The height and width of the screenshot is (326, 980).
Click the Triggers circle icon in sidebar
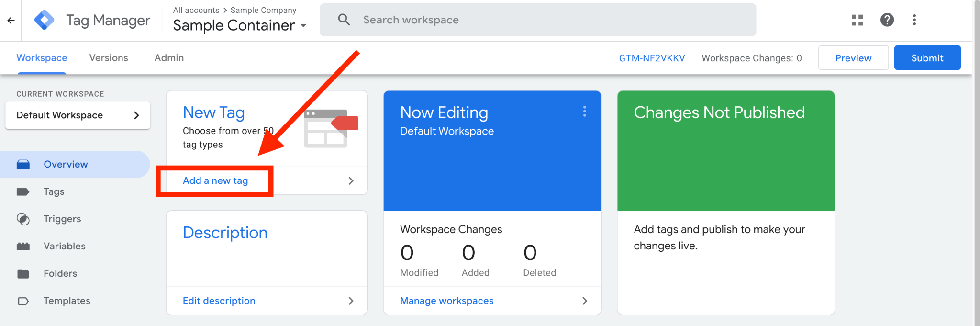click(x=23, y=219)
